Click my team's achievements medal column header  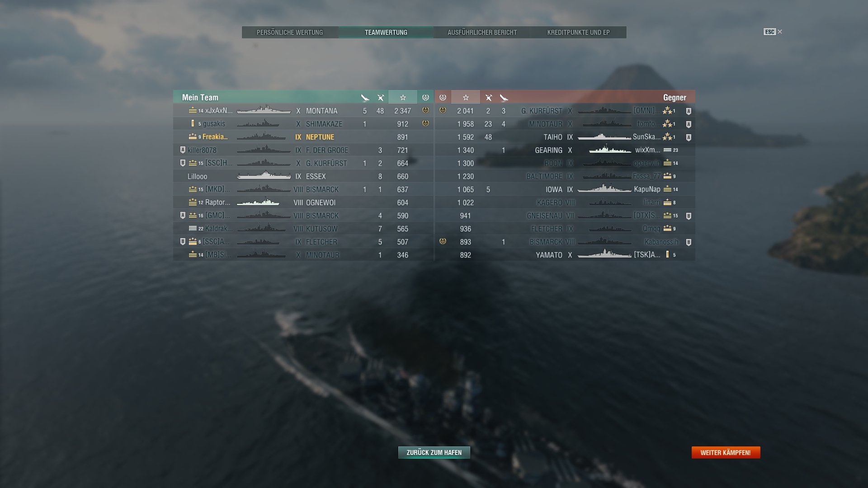pyautogui.click(x=425, y=98)
